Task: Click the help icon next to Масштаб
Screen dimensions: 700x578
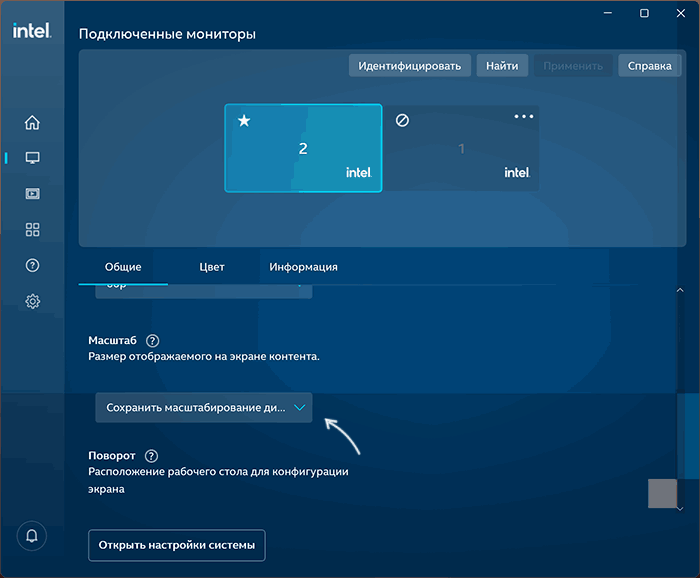Action: (x=152, y=341)
